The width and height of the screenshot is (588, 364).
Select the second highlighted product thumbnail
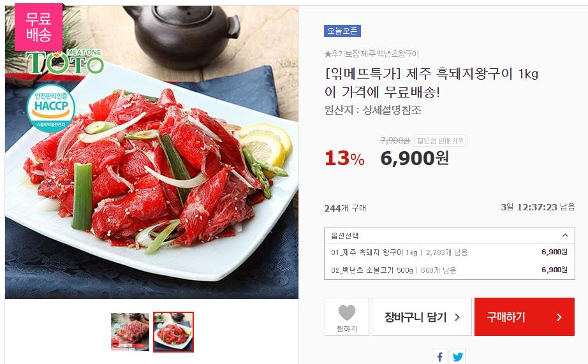coord(173,332)
